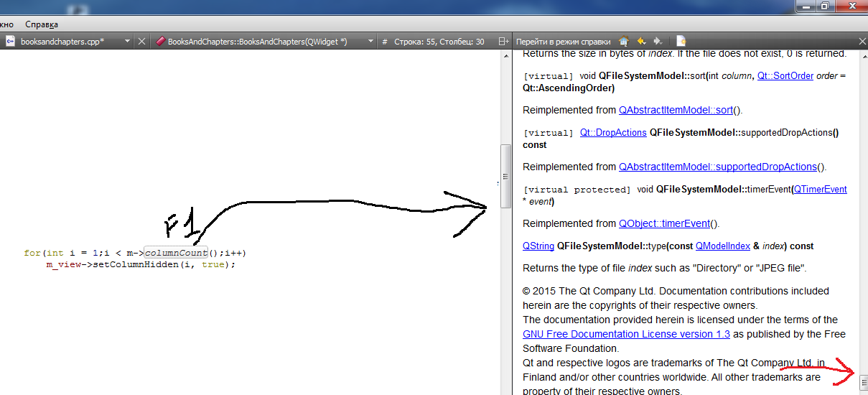This screenshot has width=868, height=395.
Task: Click Перейти в режим справки button
Action: (x=563, y=42)
